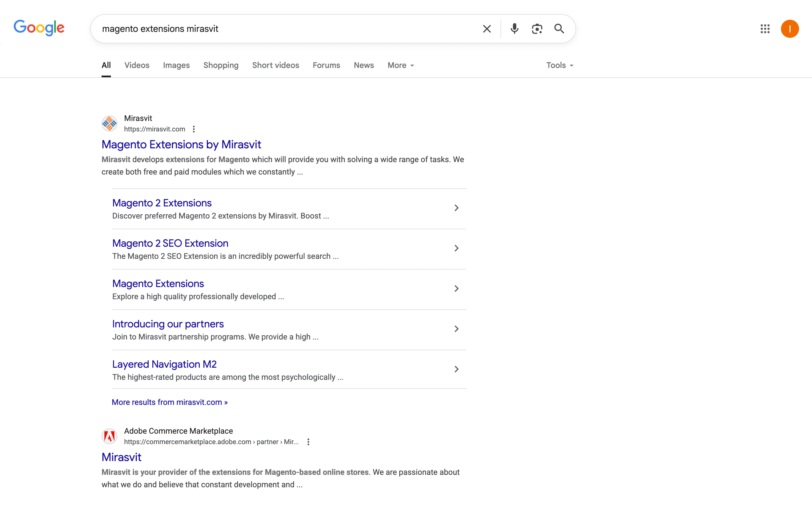Expand chevron on Magento Extensions row

coord(456,288)
